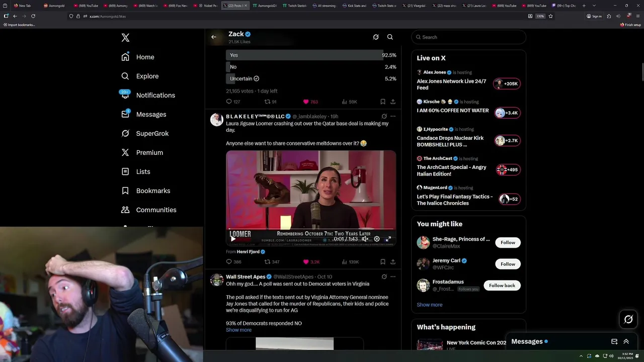This screenshot has height=362, width=644.
Task: Unmute the Loomer video
Action: coord(365,239)
